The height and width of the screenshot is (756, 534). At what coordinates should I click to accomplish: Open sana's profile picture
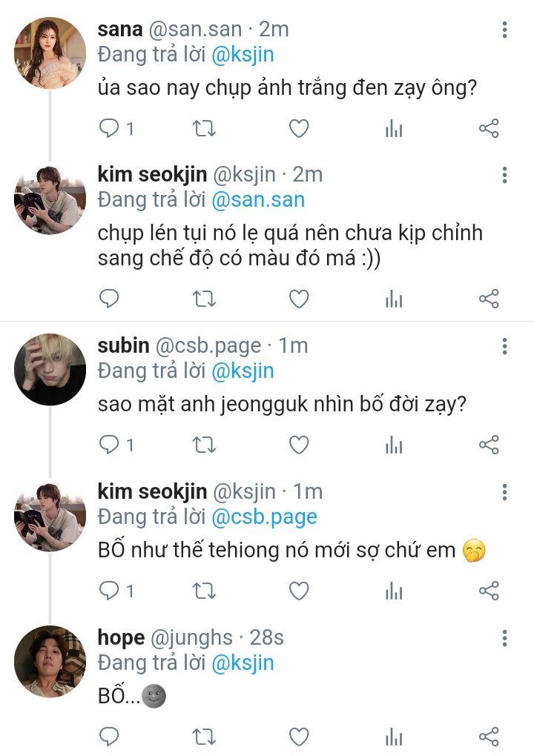50,53
